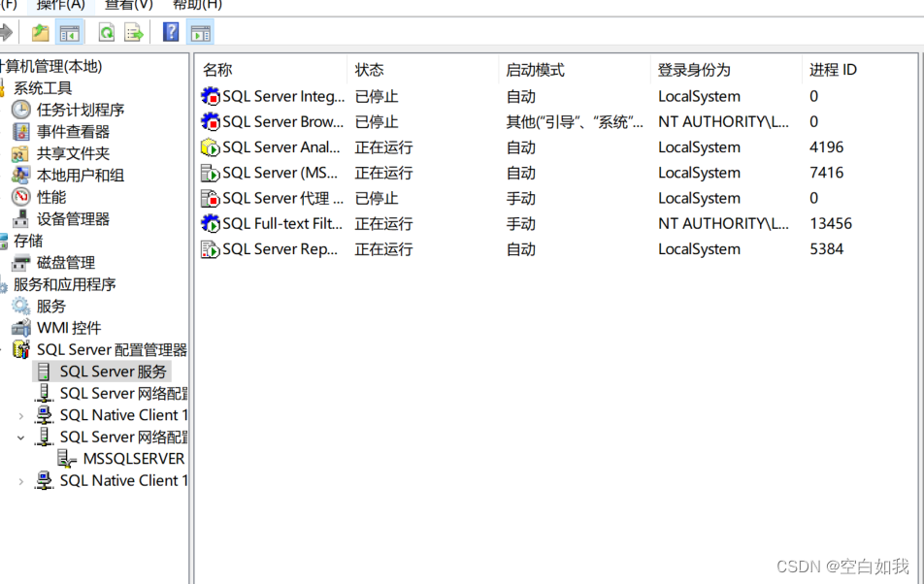Image resolution: width=924 pixels, height=584 pixels.
Task: Click NT AUTHORITY\L... of SQL Server Brow...
Action: point(723,122)
